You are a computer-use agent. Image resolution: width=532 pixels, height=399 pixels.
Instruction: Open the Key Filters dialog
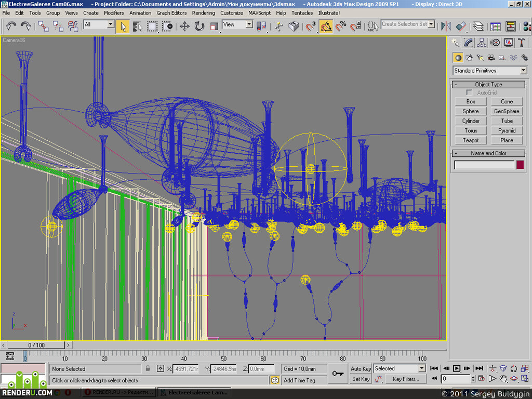point(405,379)
